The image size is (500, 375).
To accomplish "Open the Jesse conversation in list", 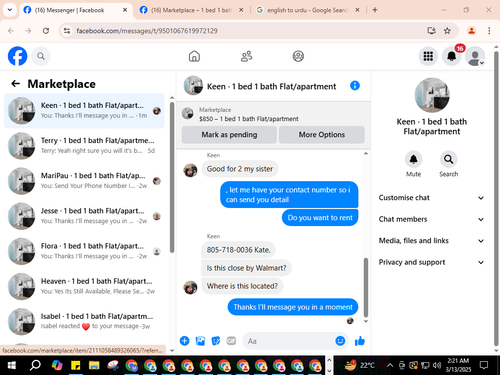I will click(x=84, y=216).
